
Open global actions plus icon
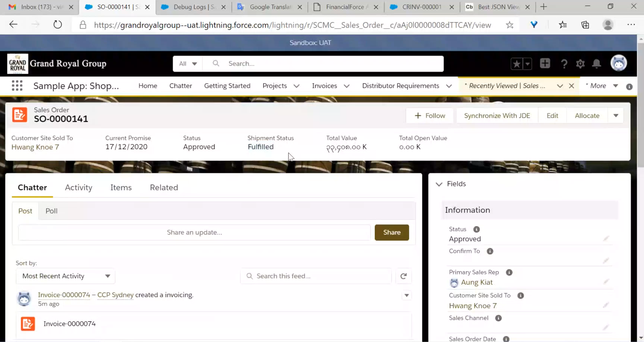click(545, 64)
